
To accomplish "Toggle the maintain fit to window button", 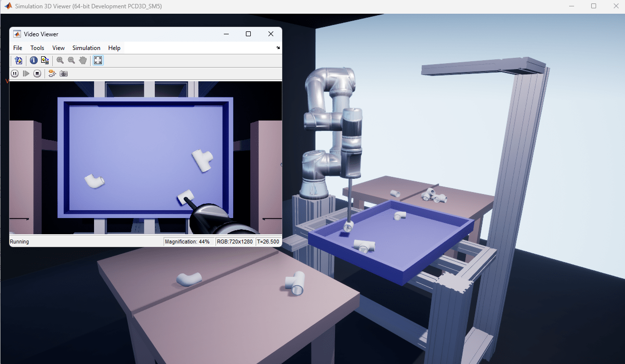I will pos(98,60).
